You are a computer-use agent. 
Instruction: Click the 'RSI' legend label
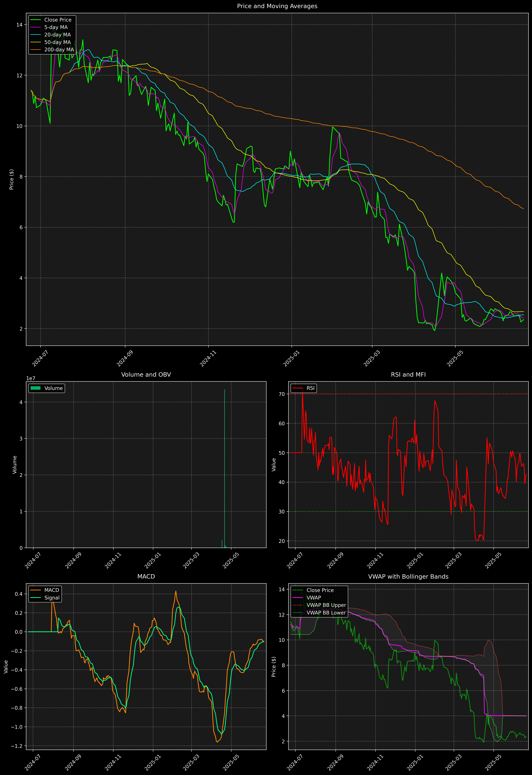point(311,388)
